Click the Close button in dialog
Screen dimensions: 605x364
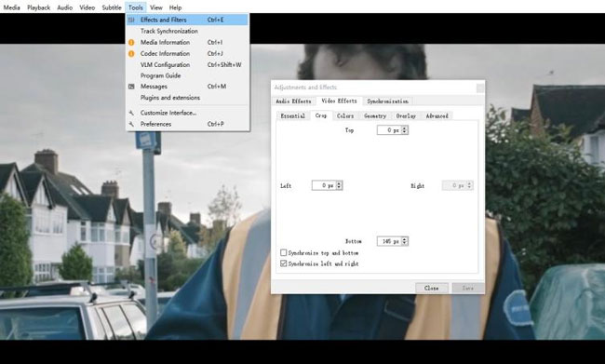(x=431, y=288)
